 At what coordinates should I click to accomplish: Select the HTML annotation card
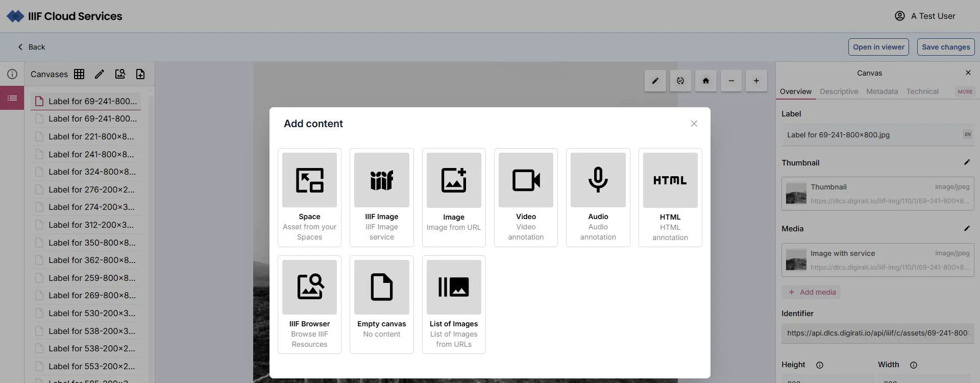coord(670,198)
